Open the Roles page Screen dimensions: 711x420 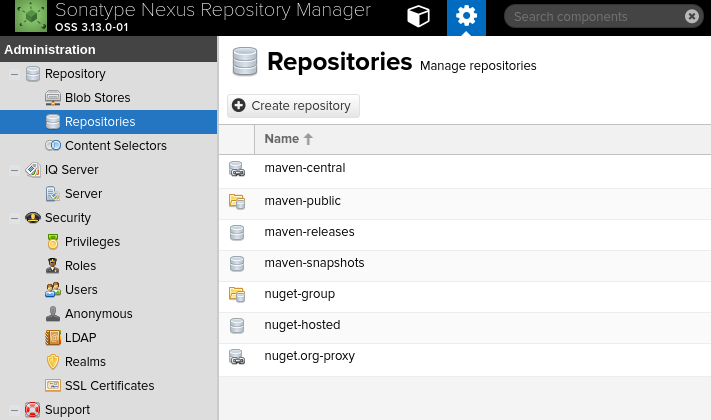[x=80, y=266]
